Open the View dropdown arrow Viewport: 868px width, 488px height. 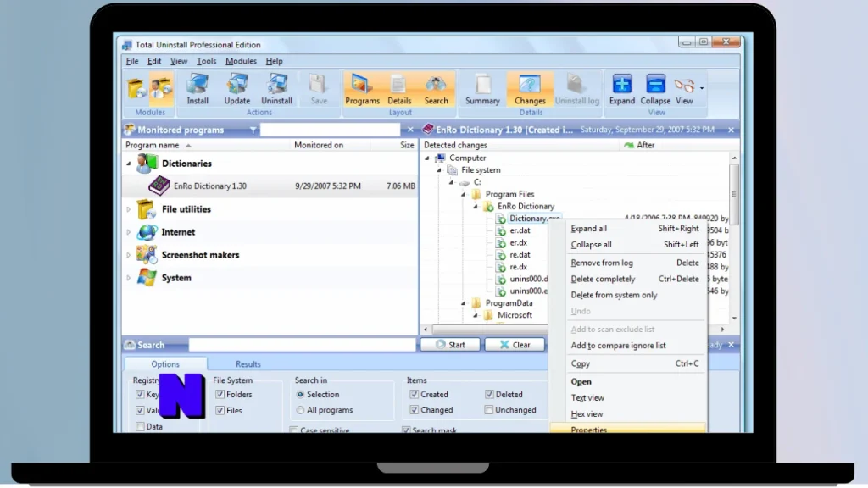pyautogui.click(x=702, y=88)
